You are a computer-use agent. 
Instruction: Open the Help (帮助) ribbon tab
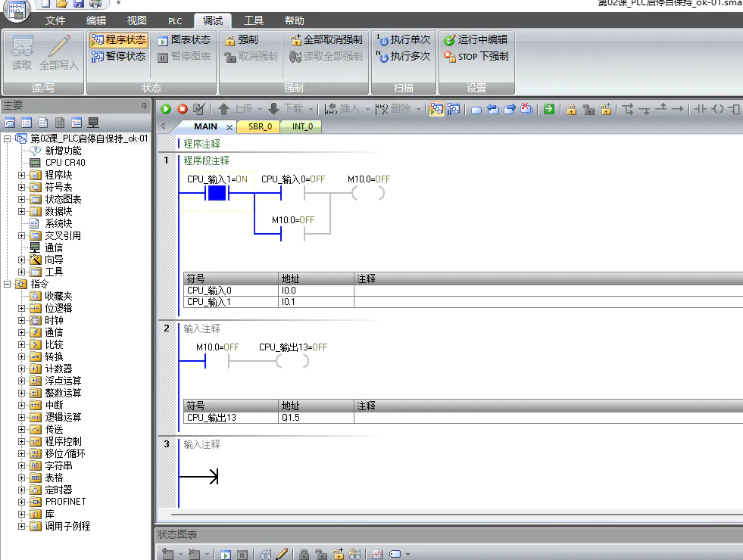click(x=295, y=21)
